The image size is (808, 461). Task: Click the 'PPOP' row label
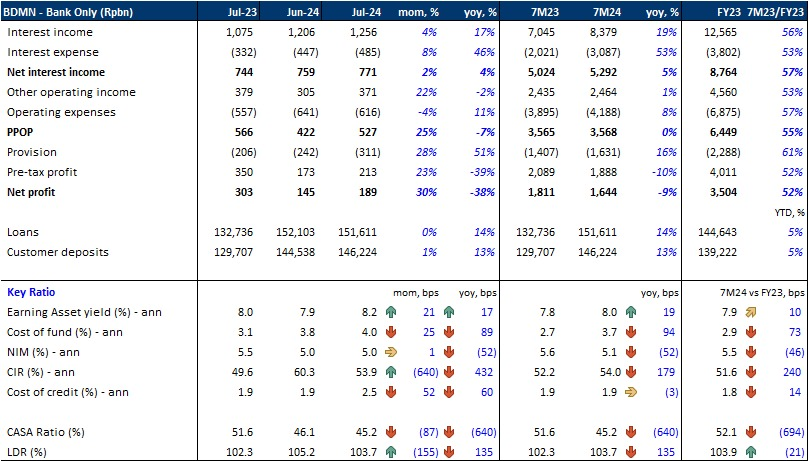coord(20,132)
